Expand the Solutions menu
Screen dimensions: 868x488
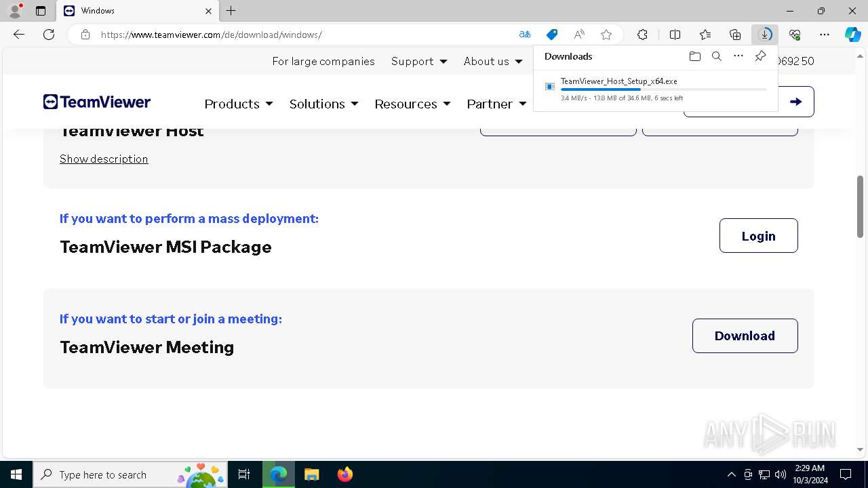point(323,104)
